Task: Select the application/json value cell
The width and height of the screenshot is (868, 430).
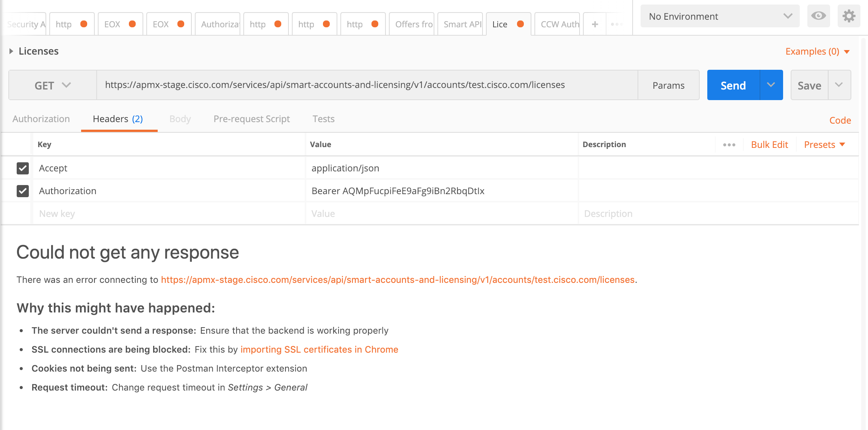Action: point(442,168)
